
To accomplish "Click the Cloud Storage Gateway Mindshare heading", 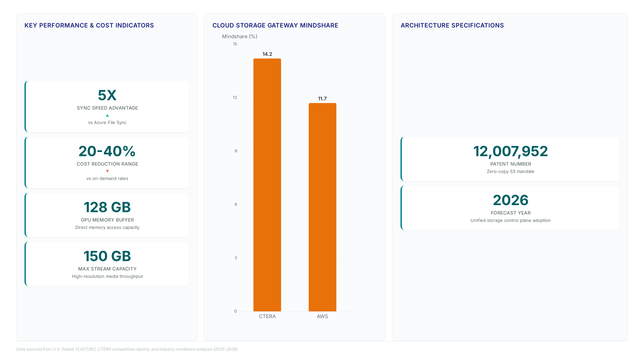I will tap(275, 25).
